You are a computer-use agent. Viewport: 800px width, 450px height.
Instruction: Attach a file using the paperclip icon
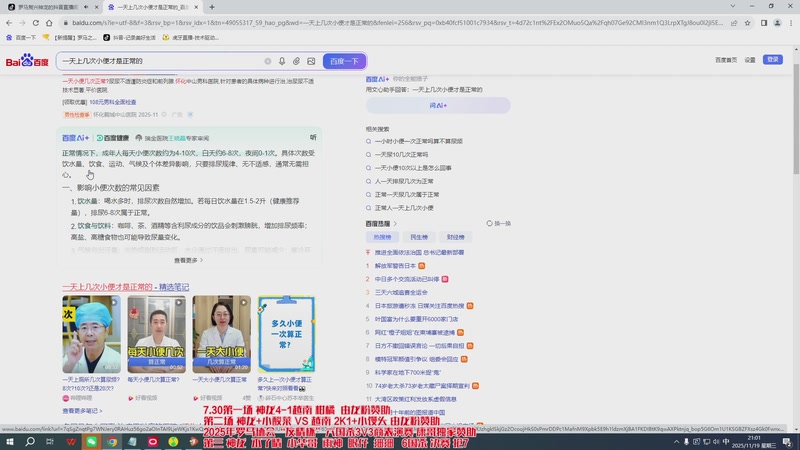tap(296, 61)
